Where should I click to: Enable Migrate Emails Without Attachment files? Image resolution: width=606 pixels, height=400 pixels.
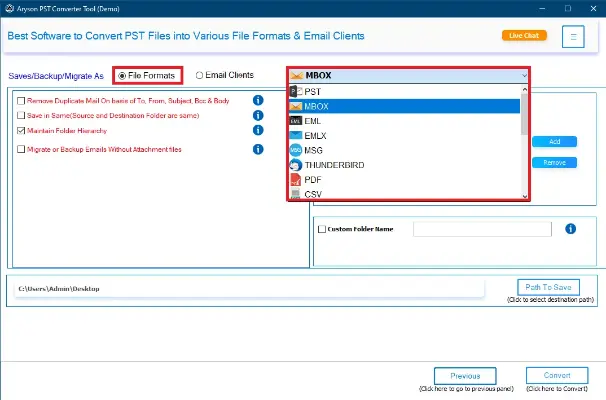(21, 149)
